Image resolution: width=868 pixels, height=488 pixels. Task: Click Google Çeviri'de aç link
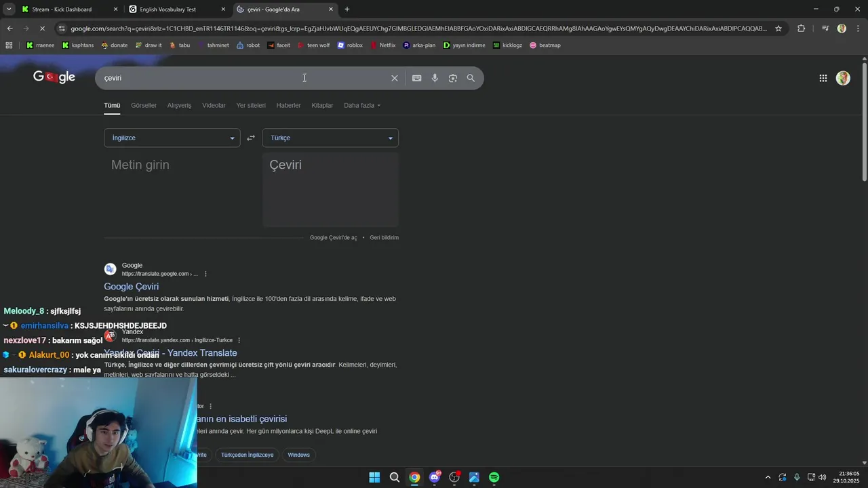point(333,238)
